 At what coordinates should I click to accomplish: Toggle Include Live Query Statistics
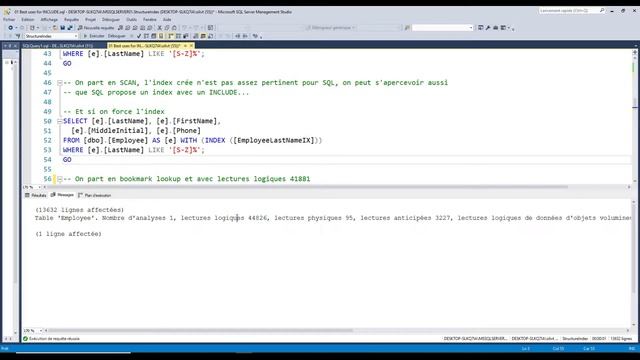tap(178, 36)
